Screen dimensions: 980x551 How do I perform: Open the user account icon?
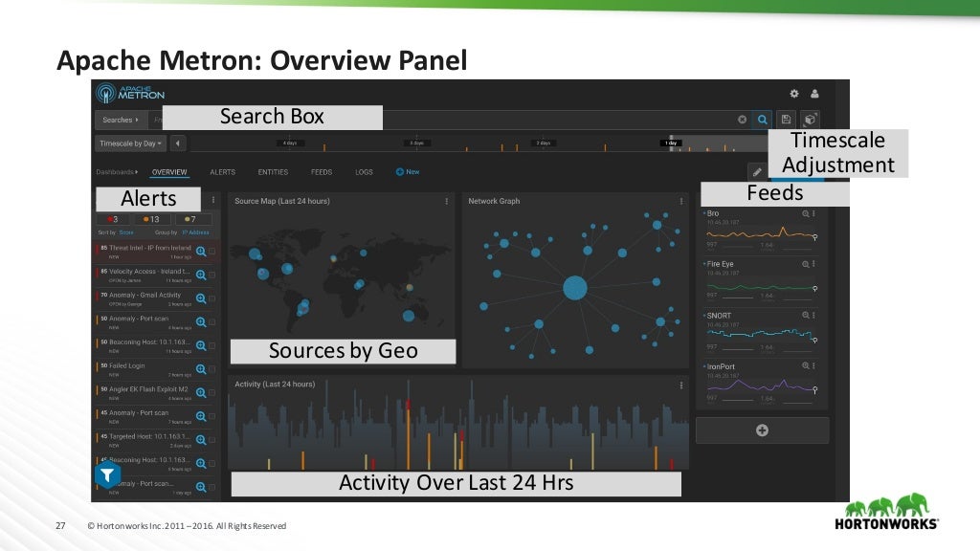(x=814, y=94)
